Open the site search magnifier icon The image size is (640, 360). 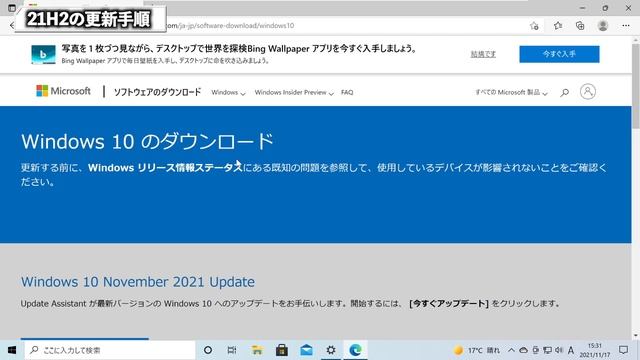coord(564,93)
